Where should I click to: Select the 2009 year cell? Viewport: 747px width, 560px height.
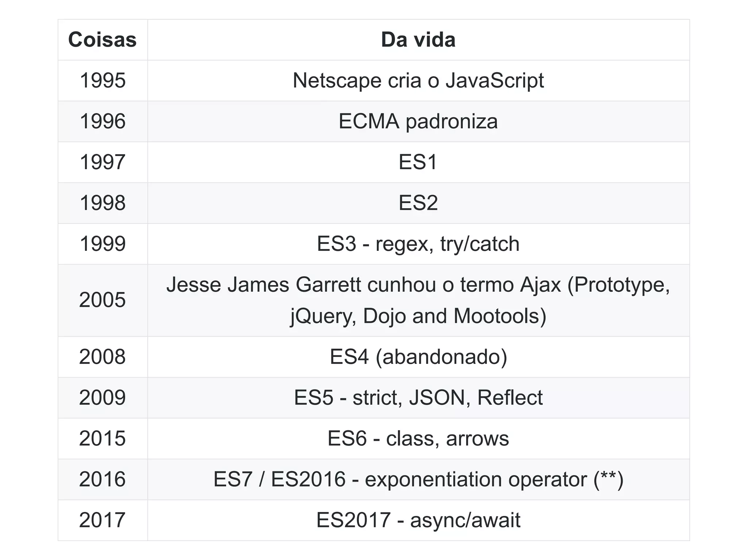[x=102, y=398]
